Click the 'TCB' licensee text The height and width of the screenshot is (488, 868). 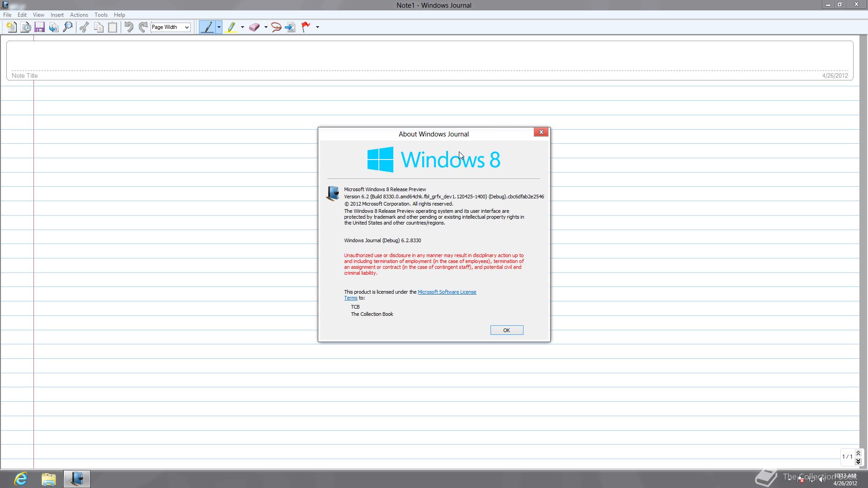tap(355, 307)
